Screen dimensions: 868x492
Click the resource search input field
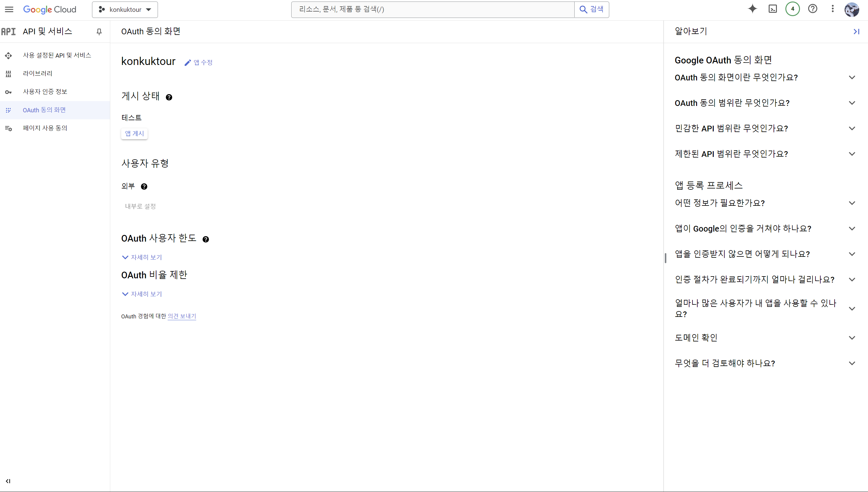tap(433, 9)
